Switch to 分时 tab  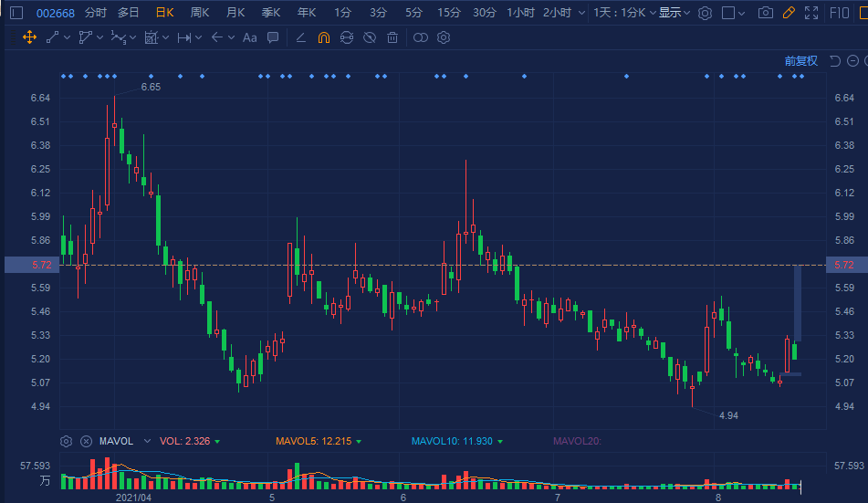(95, 13)
